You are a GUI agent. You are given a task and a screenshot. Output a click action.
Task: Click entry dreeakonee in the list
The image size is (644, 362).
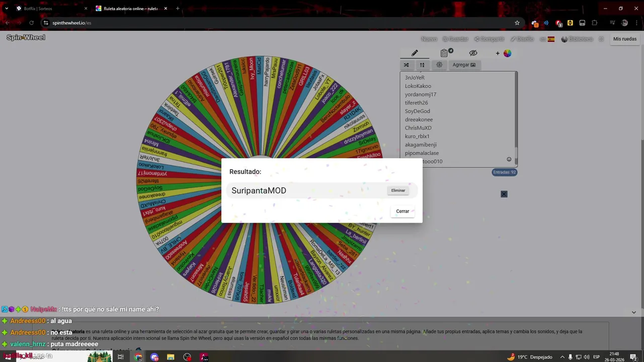tap(419, 120)
